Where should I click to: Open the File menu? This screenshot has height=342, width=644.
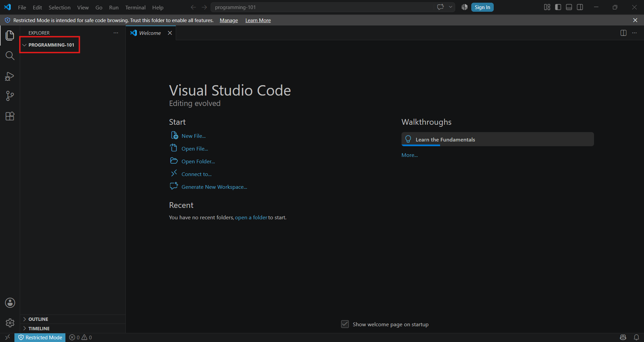coord(22,7)
